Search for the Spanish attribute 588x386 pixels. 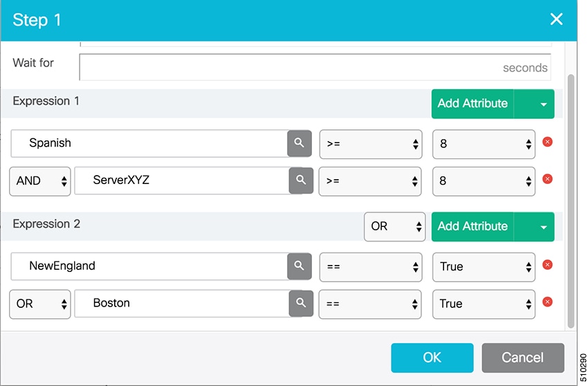(300, 143)
